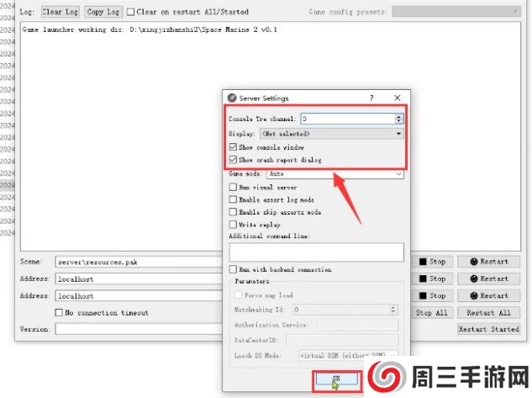Click the Restart All button
This screenshot has width=532, height=398.
point(487,312)
